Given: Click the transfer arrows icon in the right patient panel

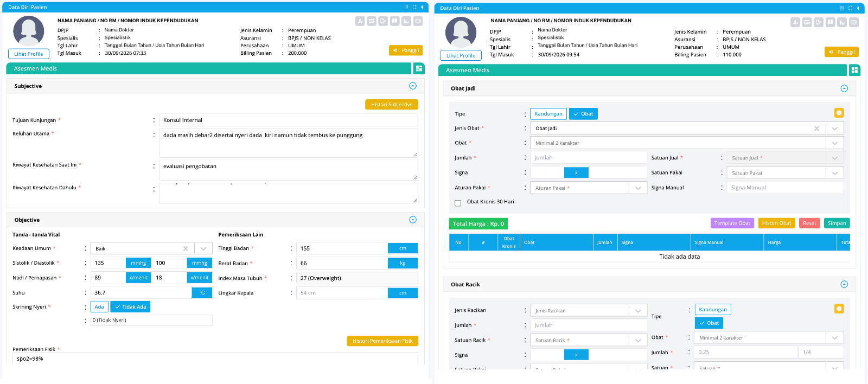Looking at the screenshot, I should [x=807, y=22].
